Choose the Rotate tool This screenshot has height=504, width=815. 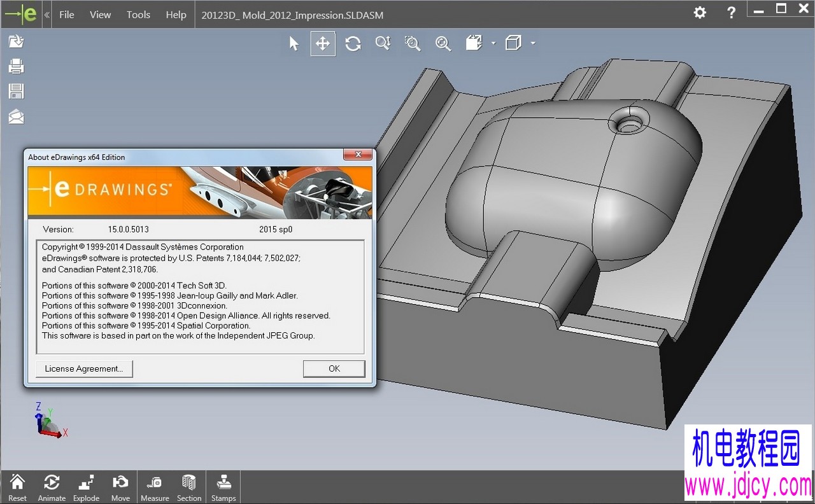click(353, 43)
